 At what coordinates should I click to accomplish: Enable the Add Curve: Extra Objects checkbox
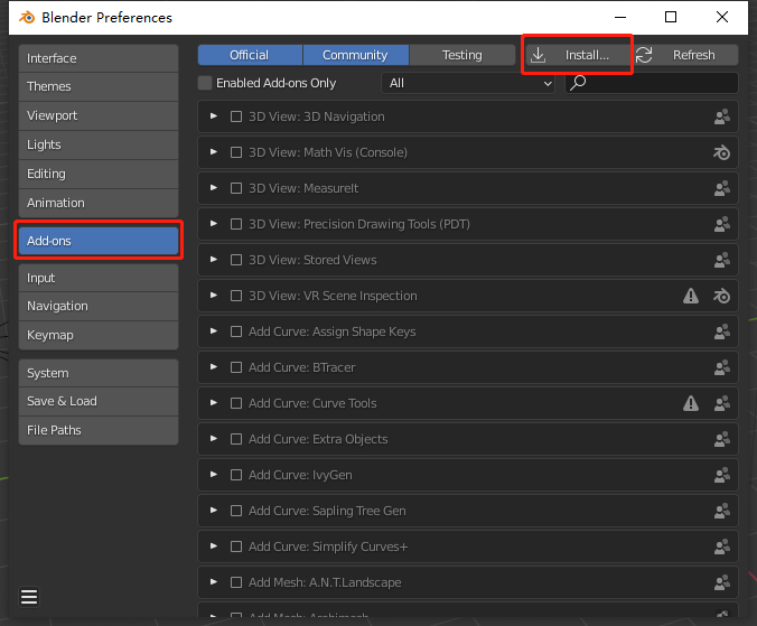[x=236, y=439]
